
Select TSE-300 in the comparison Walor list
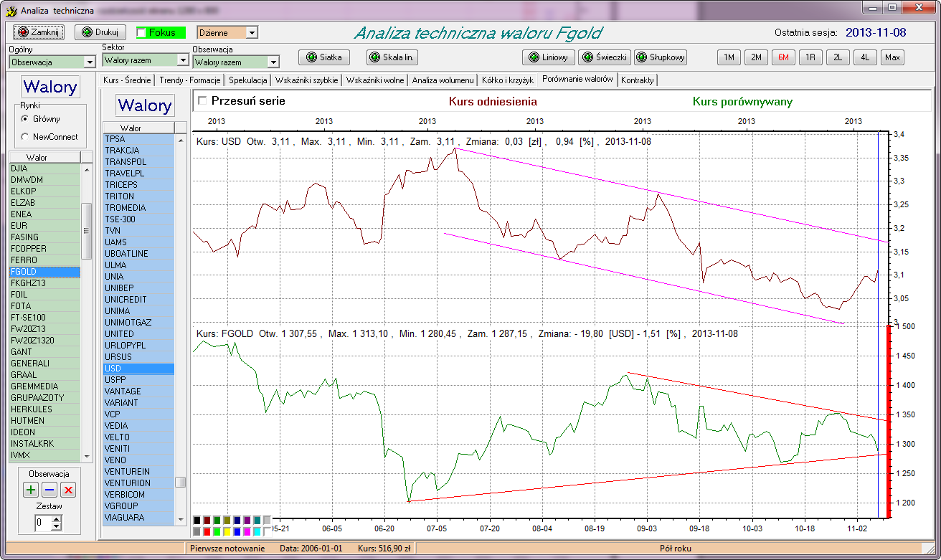[138, 219]
